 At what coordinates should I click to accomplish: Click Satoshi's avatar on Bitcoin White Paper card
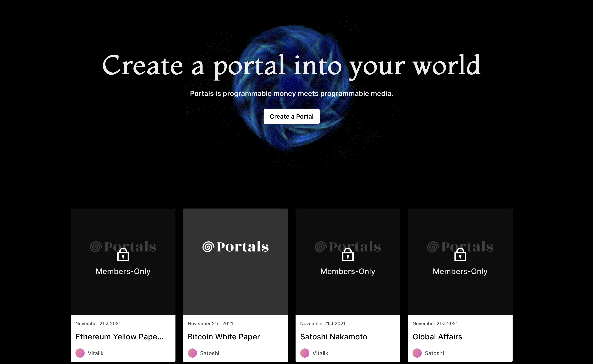click(192, 353)
